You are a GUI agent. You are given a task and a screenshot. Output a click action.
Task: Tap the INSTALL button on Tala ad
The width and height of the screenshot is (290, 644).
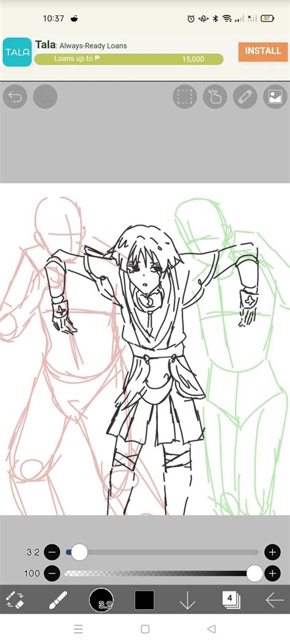(x=263, y=51)
